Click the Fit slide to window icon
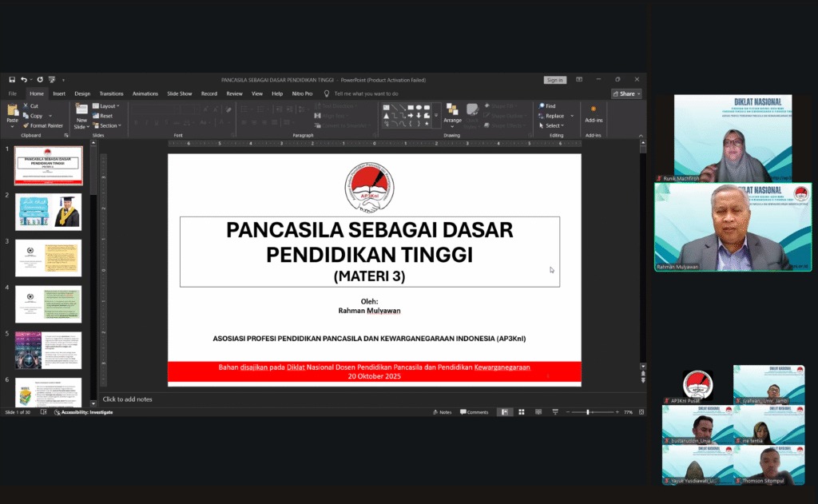 click(641, 412)
